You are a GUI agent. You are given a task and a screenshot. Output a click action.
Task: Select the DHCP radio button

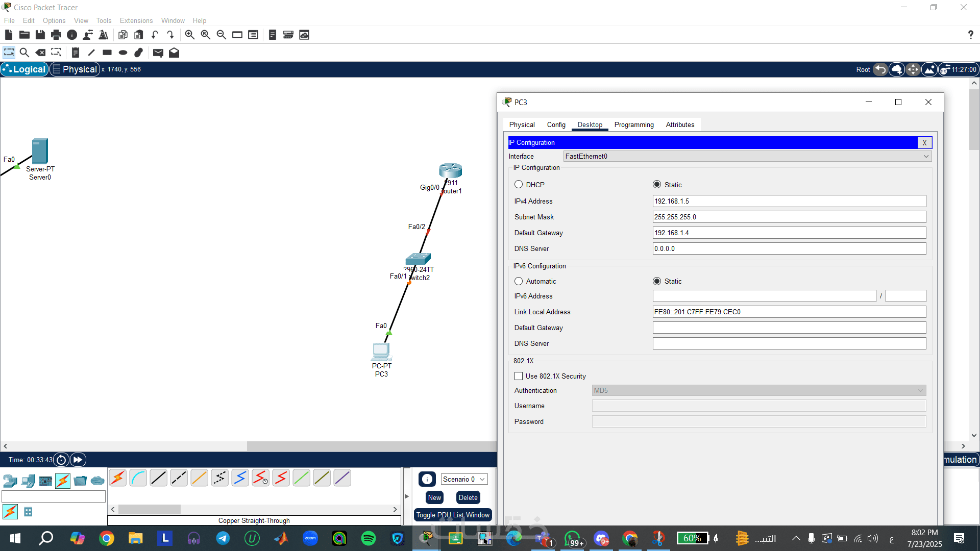point(519,185)
